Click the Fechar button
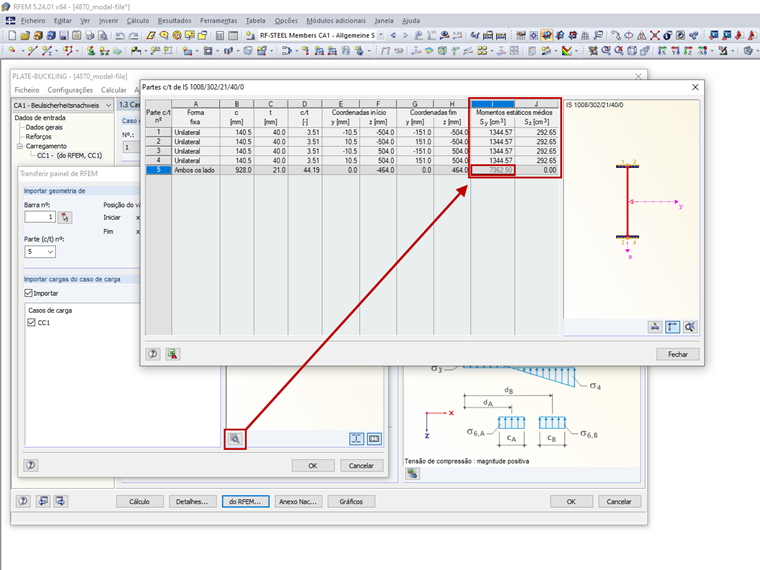The width and height of the screenshot is (760, 570). click(x=678, y=354)
